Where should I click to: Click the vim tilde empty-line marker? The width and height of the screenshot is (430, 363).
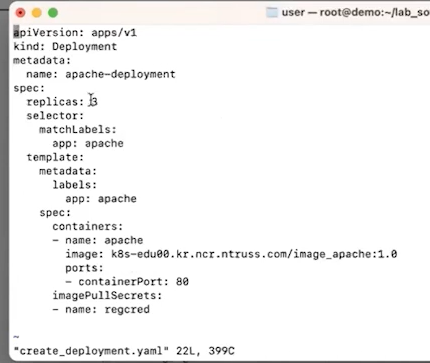[16, 337]
